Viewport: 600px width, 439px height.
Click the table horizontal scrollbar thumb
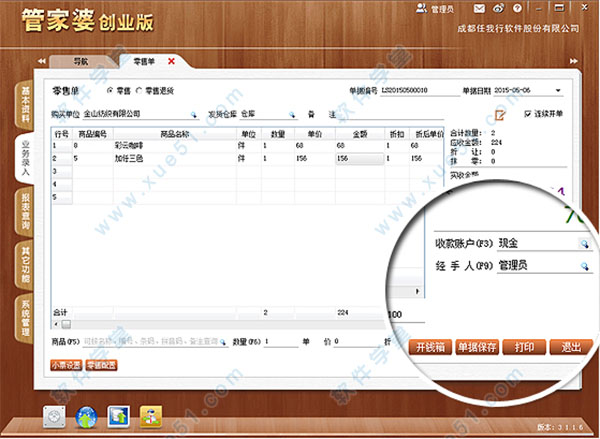(x=67, y=325)
